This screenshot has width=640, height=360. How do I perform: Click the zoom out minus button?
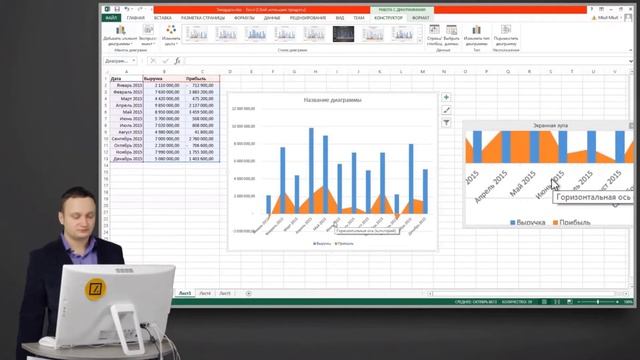(578, 302)
